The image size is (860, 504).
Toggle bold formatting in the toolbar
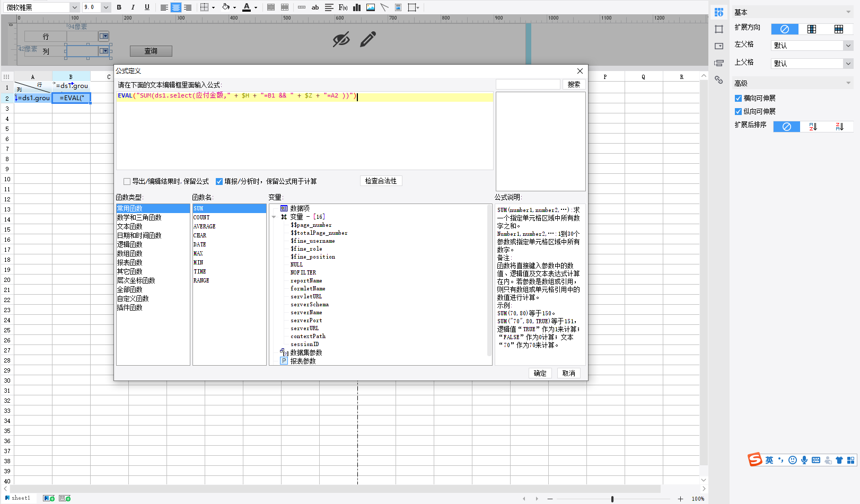[119, 7]
